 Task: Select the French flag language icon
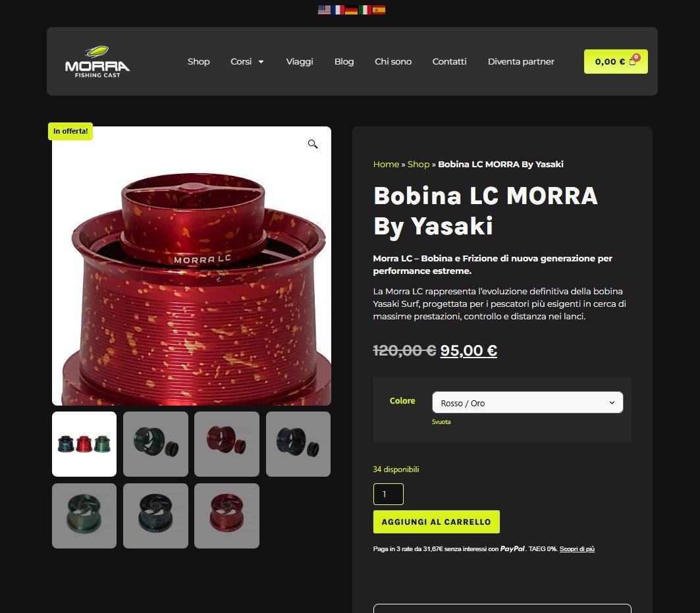click(x=338, y=10)
